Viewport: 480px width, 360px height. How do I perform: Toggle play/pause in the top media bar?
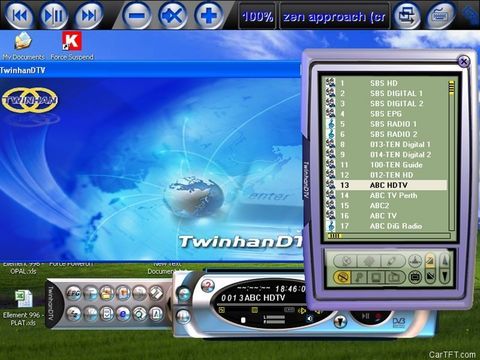click(x=54, y=15)
